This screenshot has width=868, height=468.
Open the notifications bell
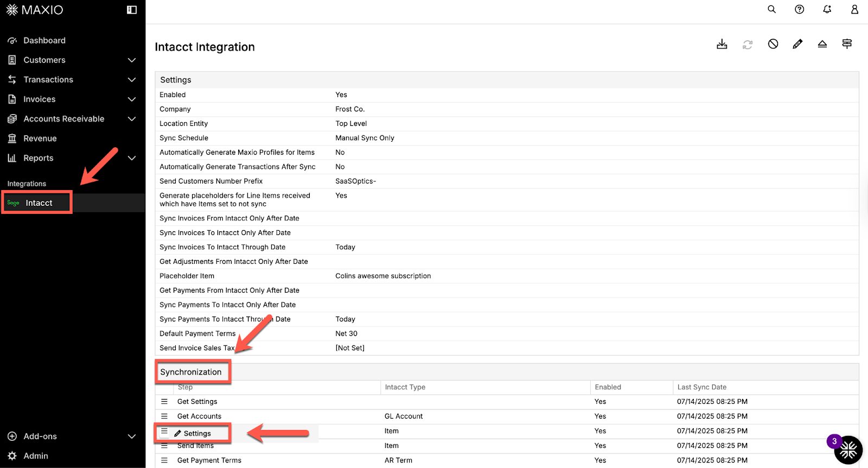coord(827,9)
